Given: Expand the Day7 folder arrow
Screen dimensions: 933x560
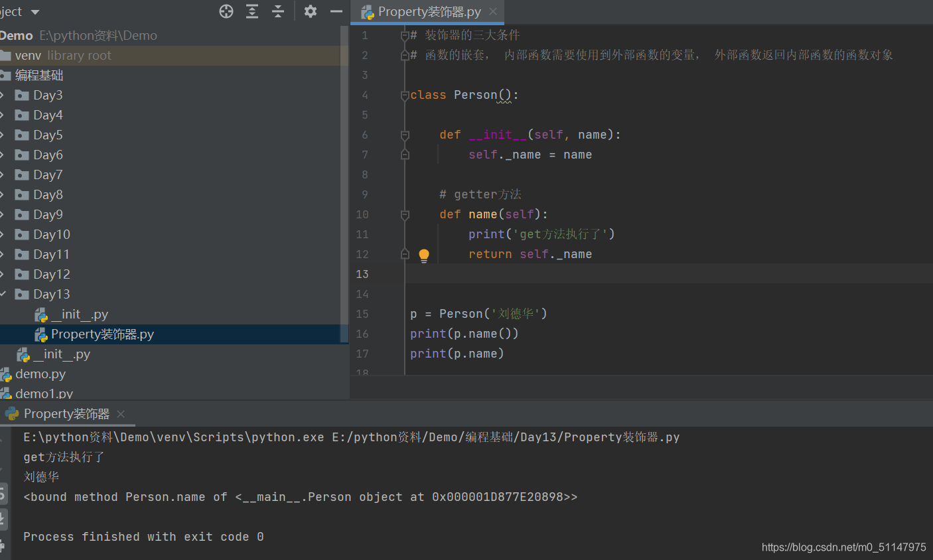Looking at the screenshot, I should [x=3, y=175].
